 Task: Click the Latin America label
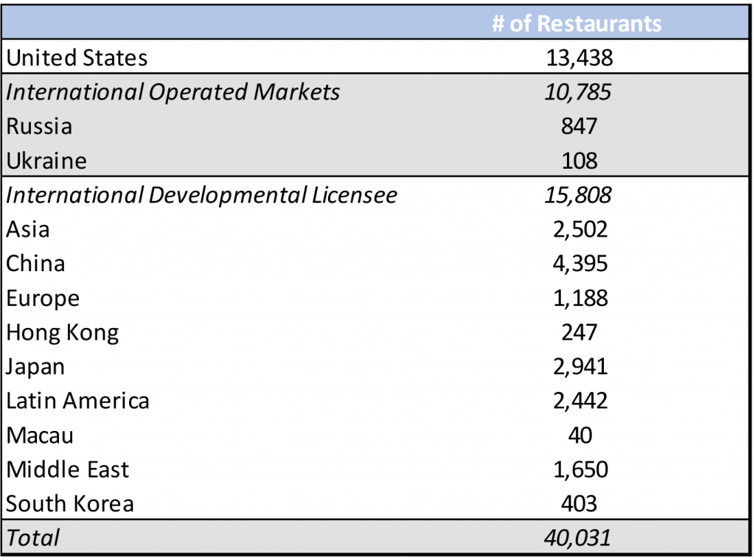coord(78,401)
